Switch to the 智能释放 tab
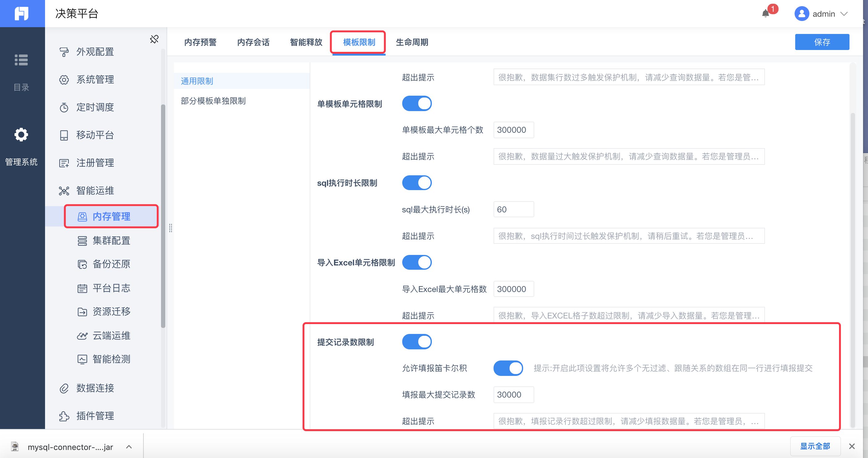The height and width of the screenshot is (458, 868). (306, 42)
